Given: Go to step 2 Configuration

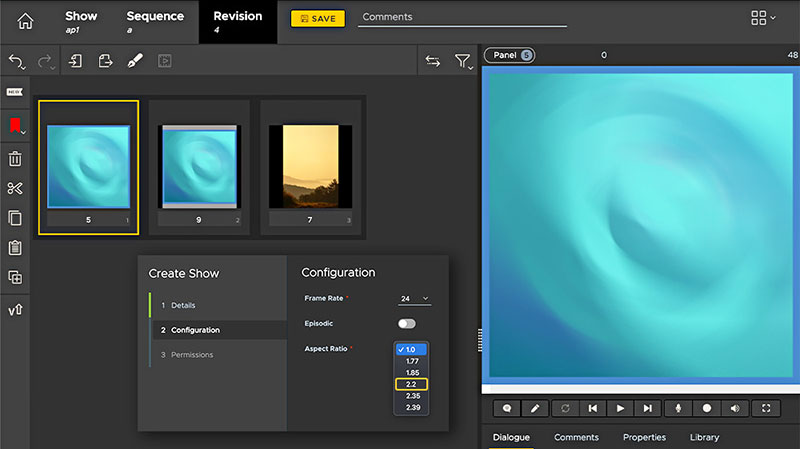Looking at the screenshot, I should [218, 330].
